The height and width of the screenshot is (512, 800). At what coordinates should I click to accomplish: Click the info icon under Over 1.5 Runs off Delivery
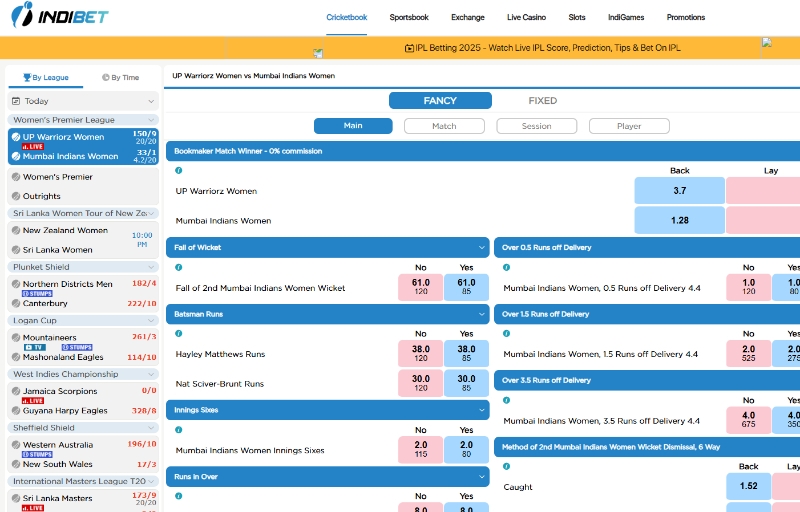point(506,334)
